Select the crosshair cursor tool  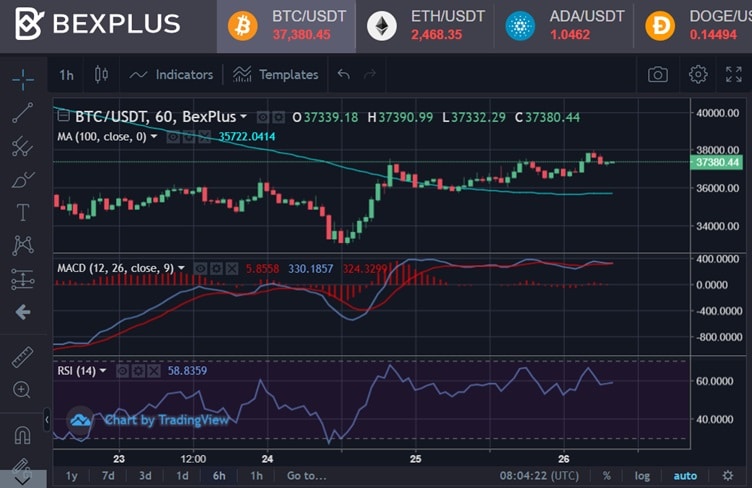(23, 80)
